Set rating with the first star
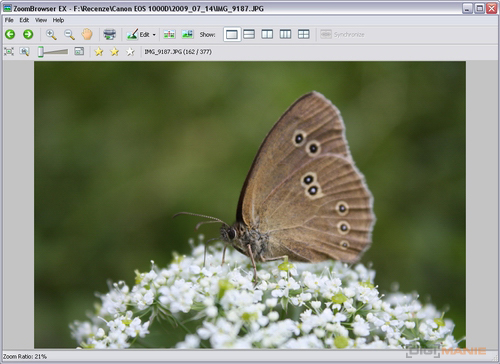This screenshot has width=500, height=364. click(99, 52)
